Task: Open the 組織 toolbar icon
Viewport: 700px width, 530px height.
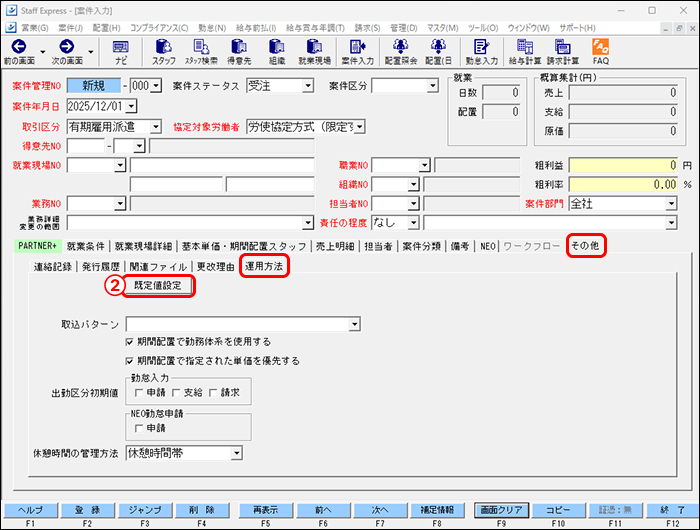Action: pos(277,52)
